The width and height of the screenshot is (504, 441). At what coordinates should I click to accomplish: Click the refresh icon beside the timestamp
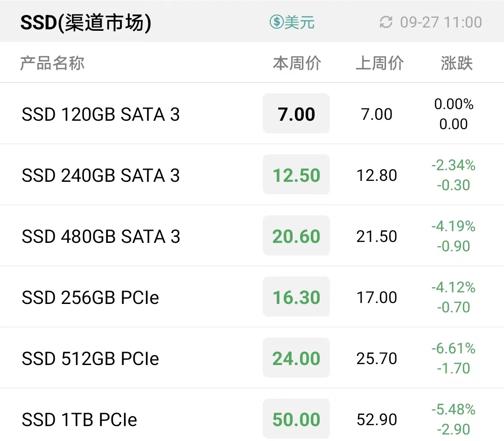pos(386,22)
